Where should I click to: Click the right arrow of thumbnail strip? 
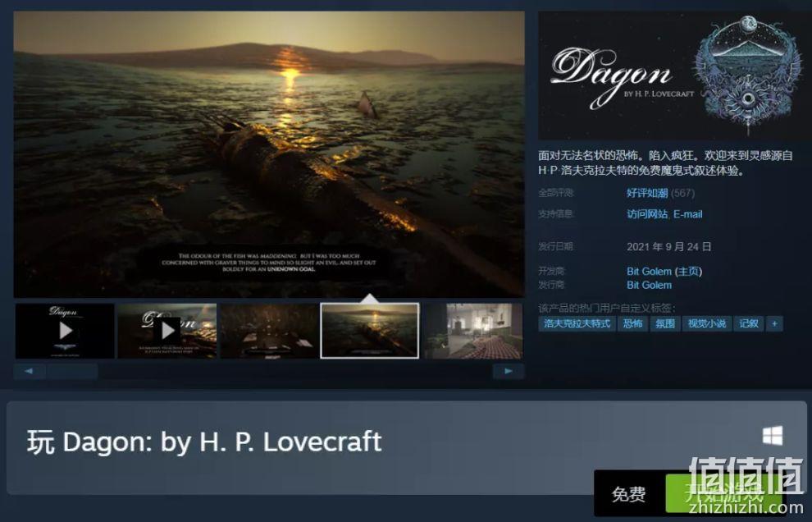tap(509, 371)
